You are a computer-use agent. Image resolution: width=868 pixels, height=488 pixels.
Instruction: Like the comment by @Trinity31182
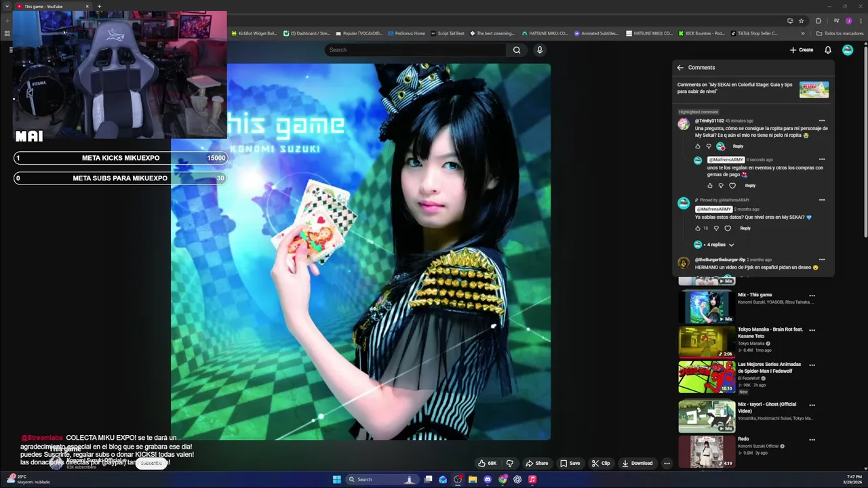click(x=698, y=146)
